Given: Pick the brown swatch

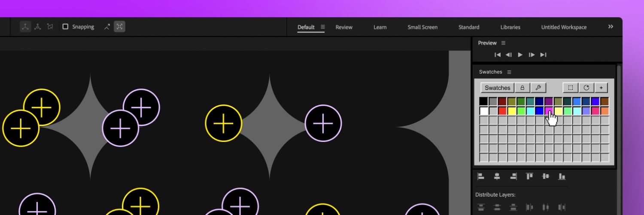Looking at the screenshot, I should (x=605, y=101).
